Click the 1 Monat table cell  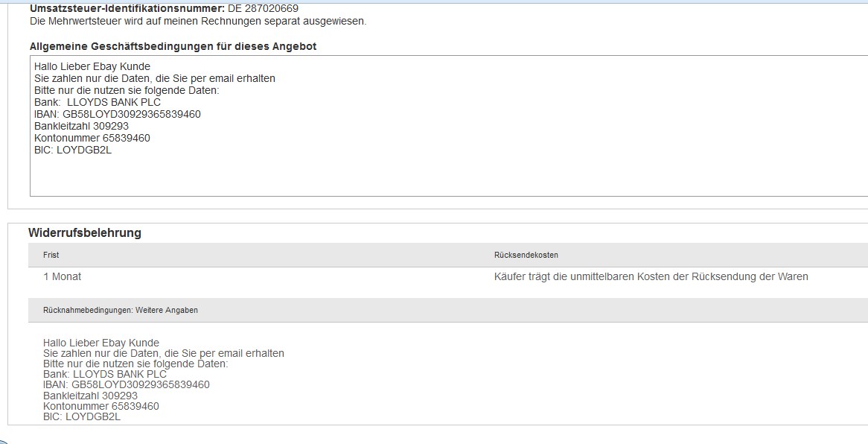click(62, 276)
